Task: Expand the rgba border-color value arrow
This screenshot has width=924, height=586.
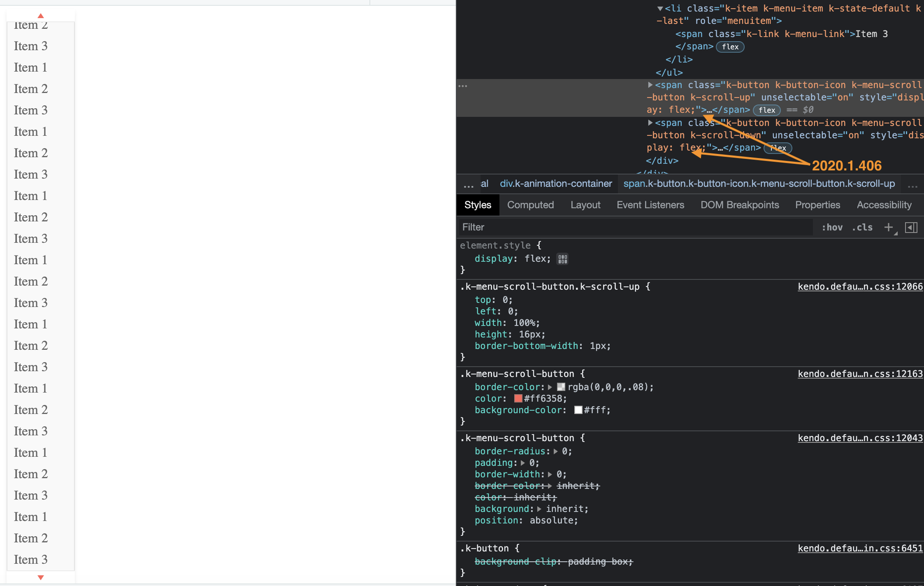Action: point(550,387)
